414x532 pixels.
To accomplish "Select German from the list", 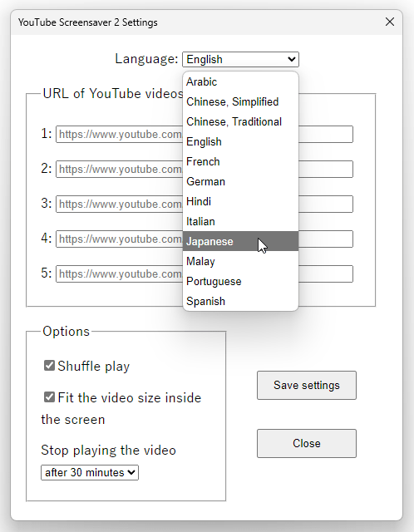I will (240, 181).
